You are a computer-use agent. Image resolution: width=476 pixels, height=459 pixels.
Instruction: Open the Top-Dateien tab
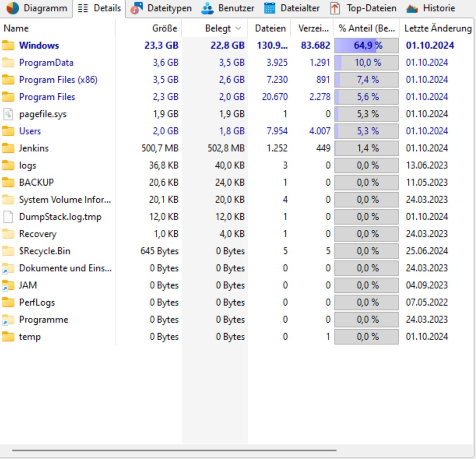pos(363,8)
